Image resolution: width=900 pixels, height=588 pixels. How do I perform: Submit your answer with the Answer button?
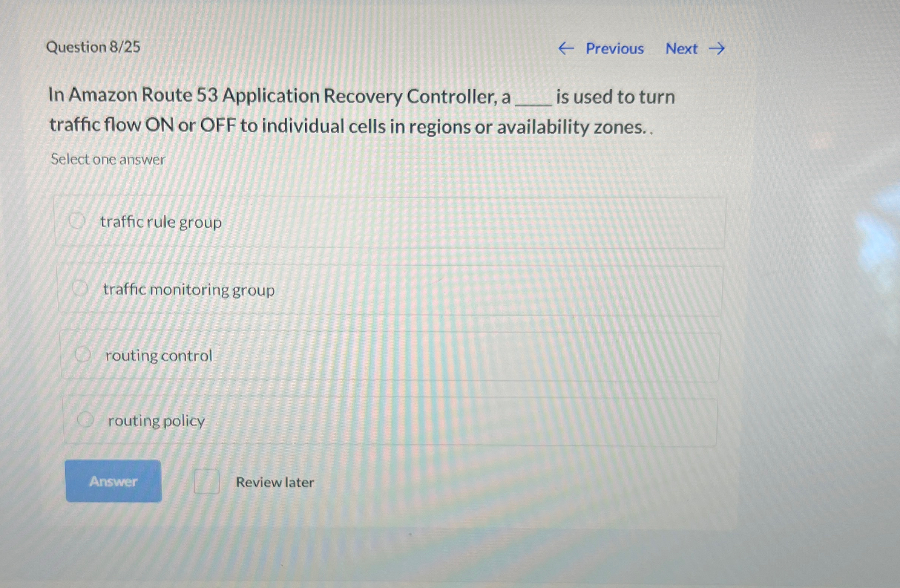point(113,482)
